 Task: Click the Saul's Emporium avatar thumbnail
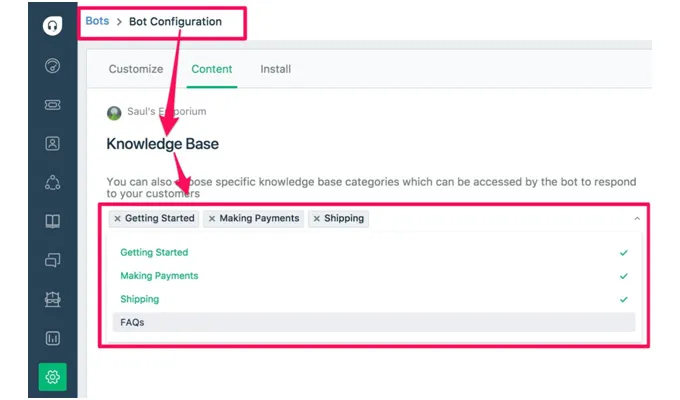coord(114,112)
